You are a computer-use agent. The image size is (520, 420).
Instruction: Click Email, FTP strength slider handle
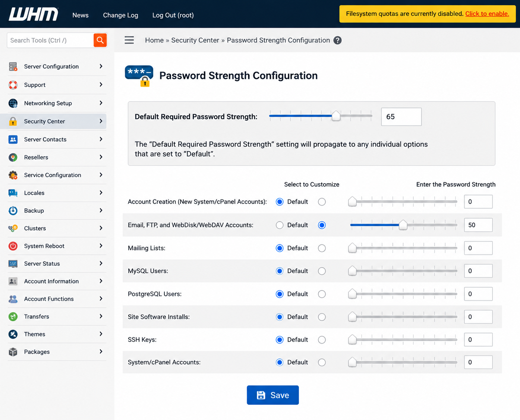[x=403, y=225]
